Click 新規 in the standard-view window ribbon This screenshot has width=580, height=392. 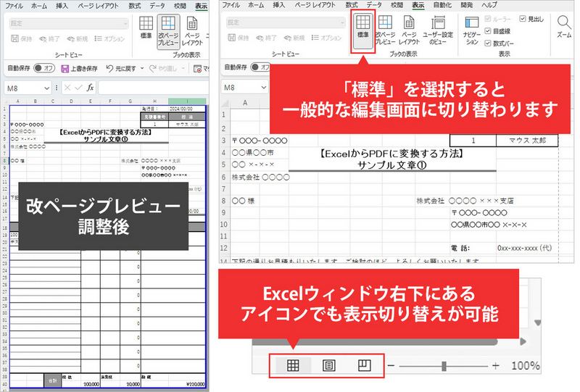[294, 38]
